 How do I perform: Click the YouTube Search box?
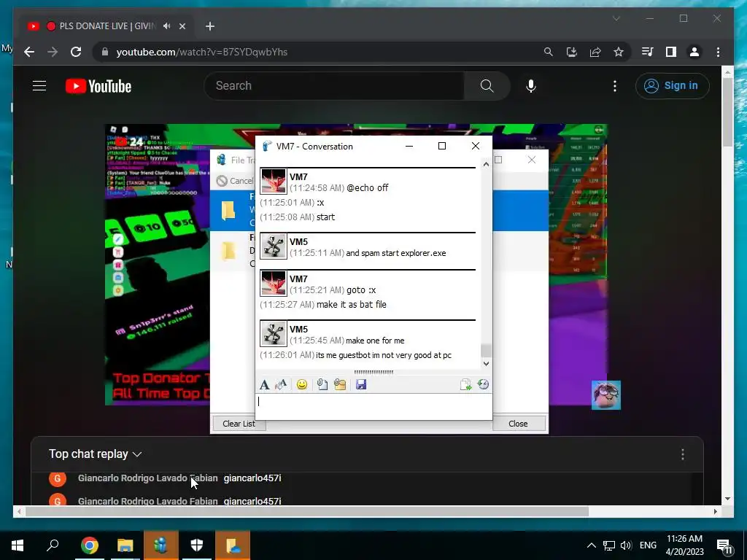[334, 86]
